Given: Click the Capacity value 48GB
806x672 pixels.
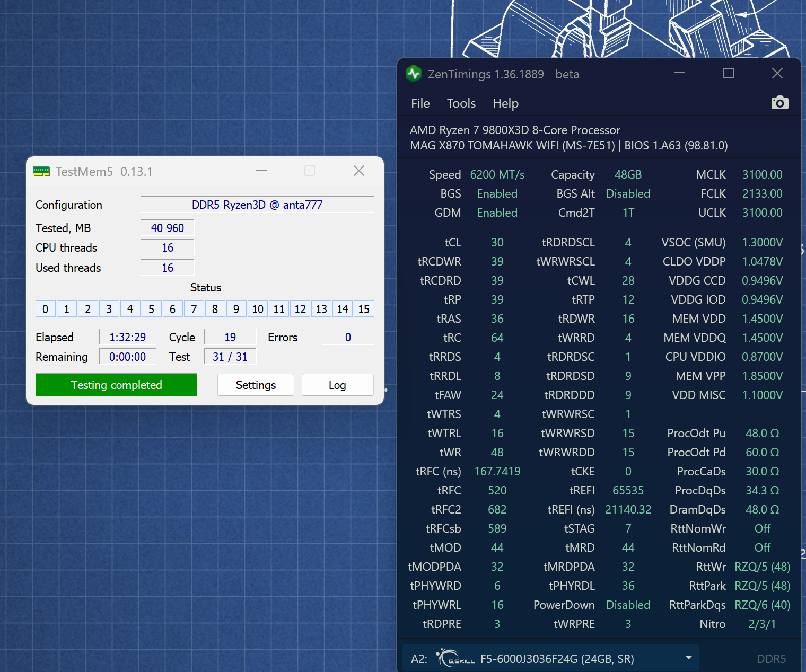Looking at the screenshot, I should click(628, 174).
